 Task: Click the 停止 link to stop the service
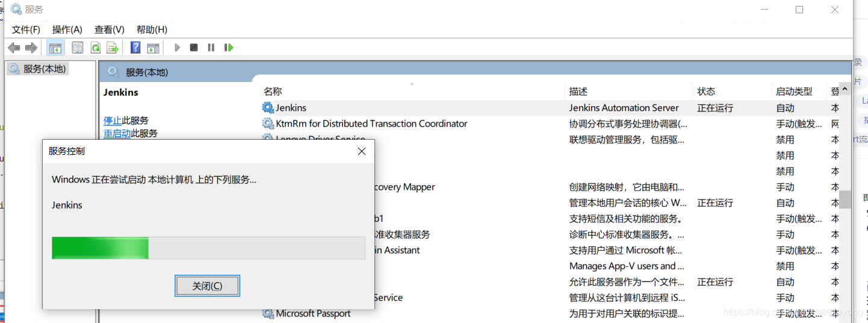coord(113,121)
